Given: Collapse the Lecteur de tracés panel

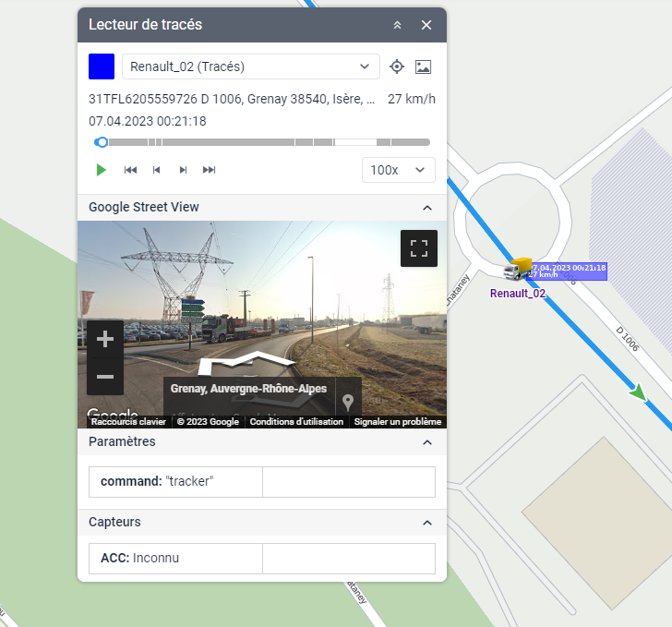Looking at the screenshot, I should (397, 25).
